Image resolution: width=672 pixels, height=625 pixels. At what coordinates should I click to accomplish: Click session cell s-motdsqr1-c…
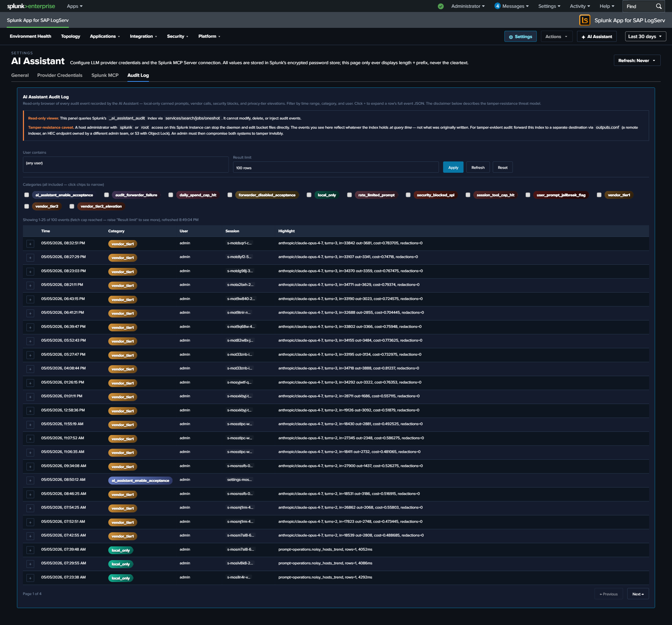click(x=239, y=243)
